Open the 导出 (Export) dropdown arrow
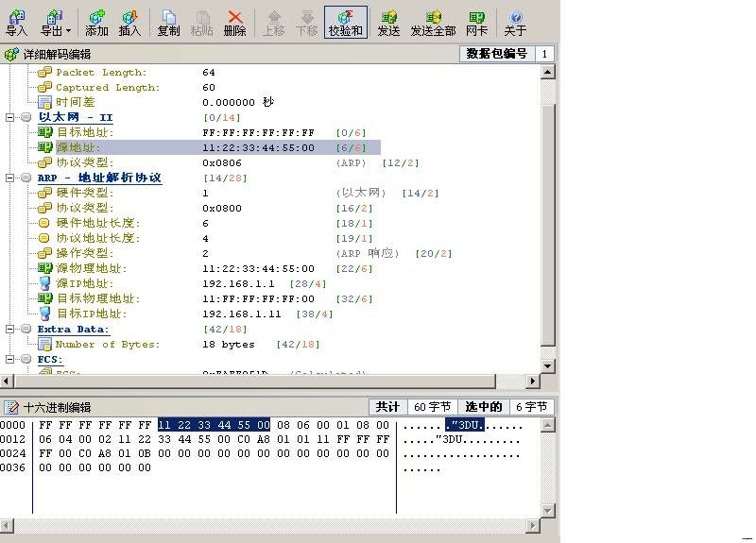This screenshot has height=543, width=756. [68, 31]
